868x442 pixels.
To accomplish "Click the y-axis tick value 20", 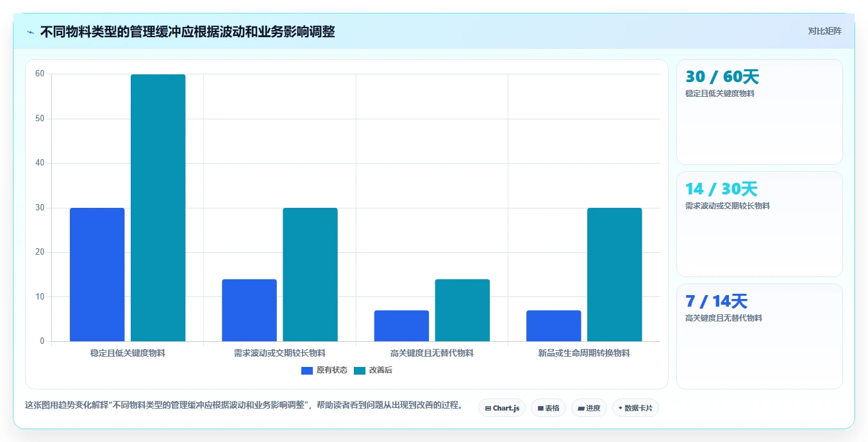I will click(40, 252).
